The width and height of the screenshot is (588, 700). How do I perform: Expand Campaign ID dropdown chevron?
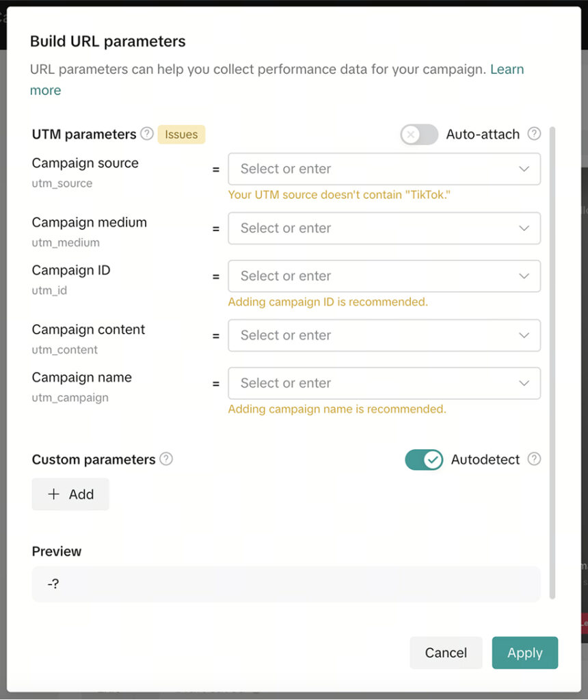524,276
